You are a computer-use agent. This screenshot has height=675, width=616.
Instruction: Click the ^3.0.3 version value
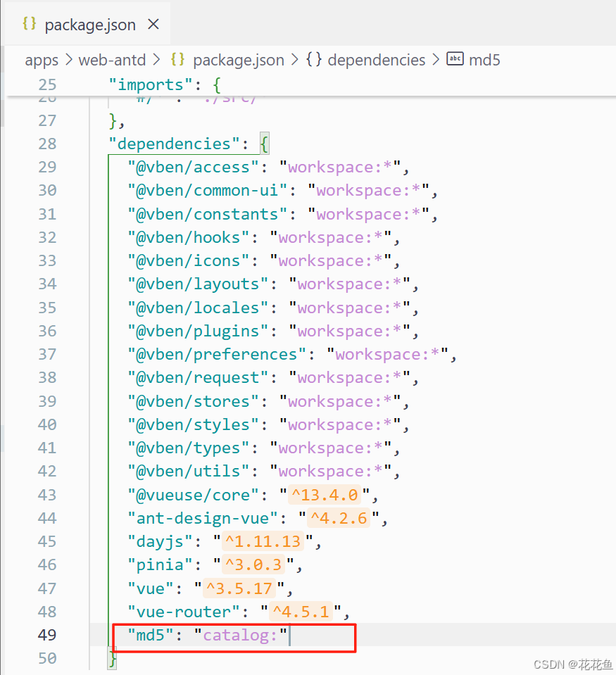(253, 564)
